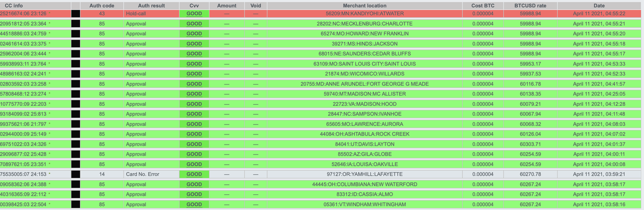This screenshot has width=644, height=210.
Task: Click BTCUSD rate 60126.04
Action: (530, 134)
